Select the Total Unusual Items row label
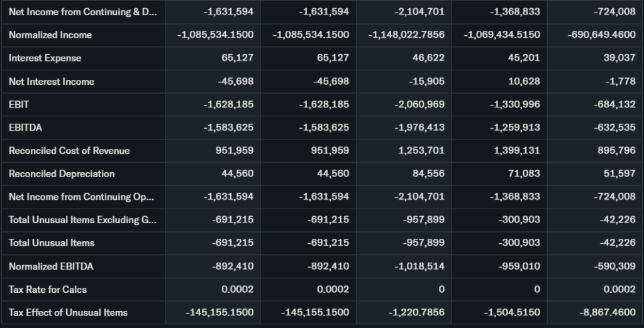The image size is (644, 328). [52, 243]
